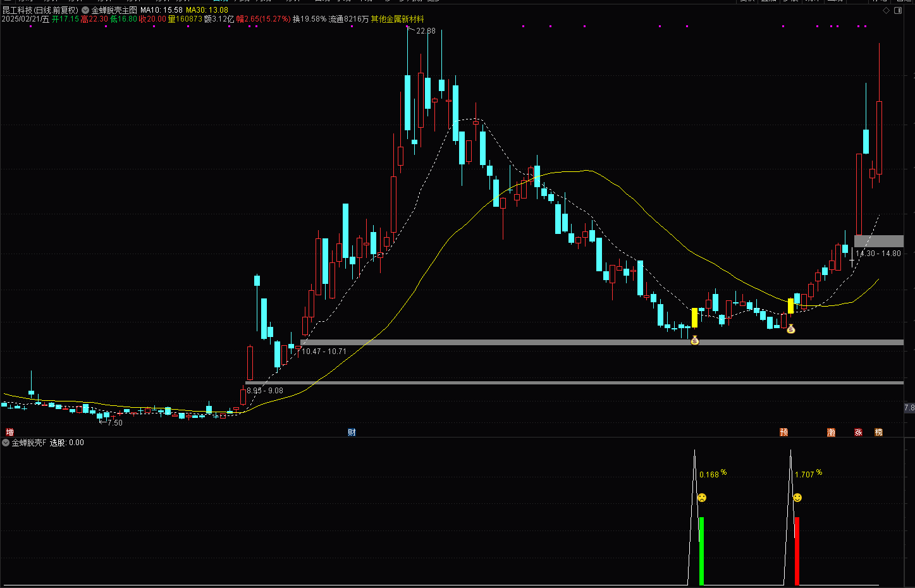Click the 激 marker on the timeline
The width and height of the screenshot is (915, 588).
click(831, 432)
